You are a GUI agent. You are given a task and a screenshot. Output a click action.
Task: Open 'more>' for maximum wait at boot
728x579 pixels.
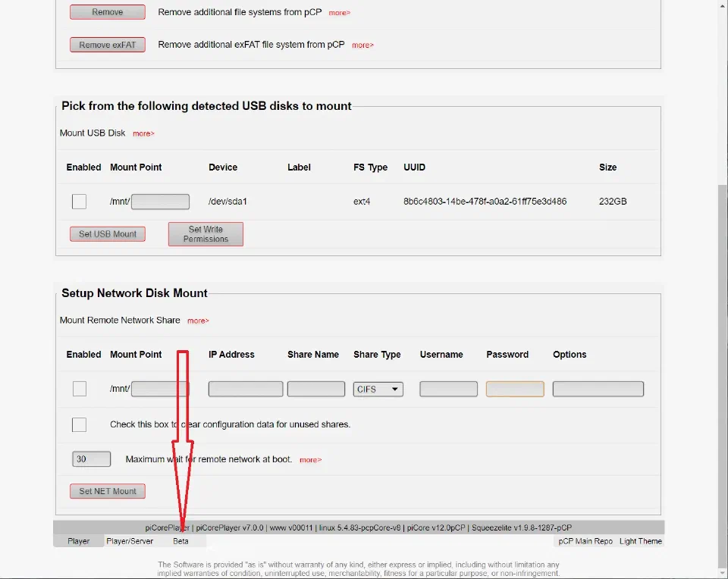pos(311,460)
